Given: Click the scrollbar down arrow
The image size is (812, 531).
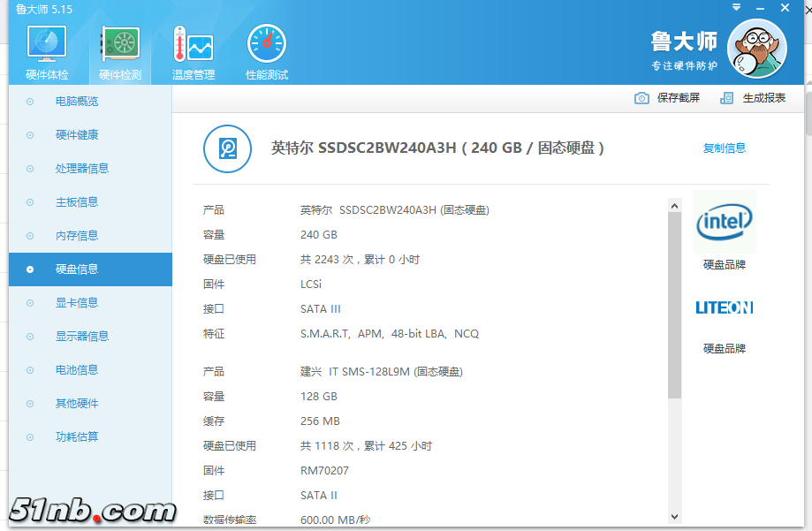Looking at the screenshot, I should 675,517.
